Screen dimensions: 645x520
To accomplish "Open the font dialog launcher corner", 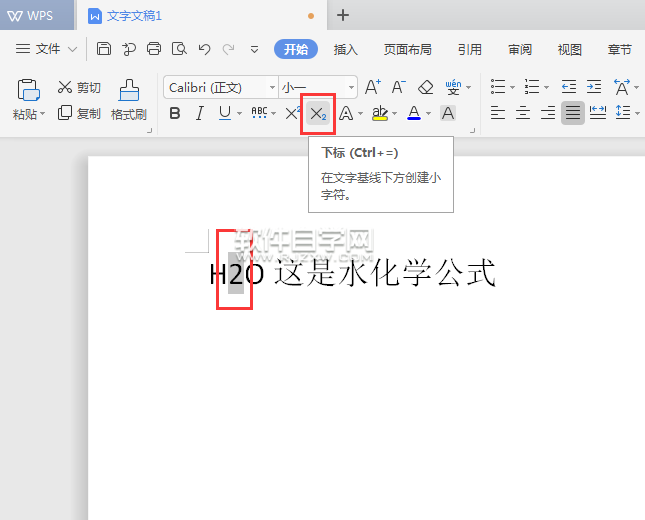I will pos(473,130).
